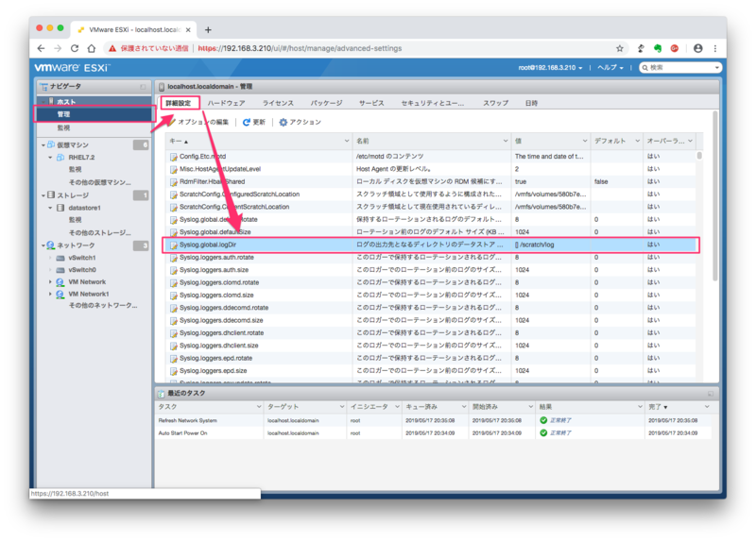This screenshot has height=541, width=756.
Task: Collapse the ストレージ tree section
Action: (x=43, y=195)
